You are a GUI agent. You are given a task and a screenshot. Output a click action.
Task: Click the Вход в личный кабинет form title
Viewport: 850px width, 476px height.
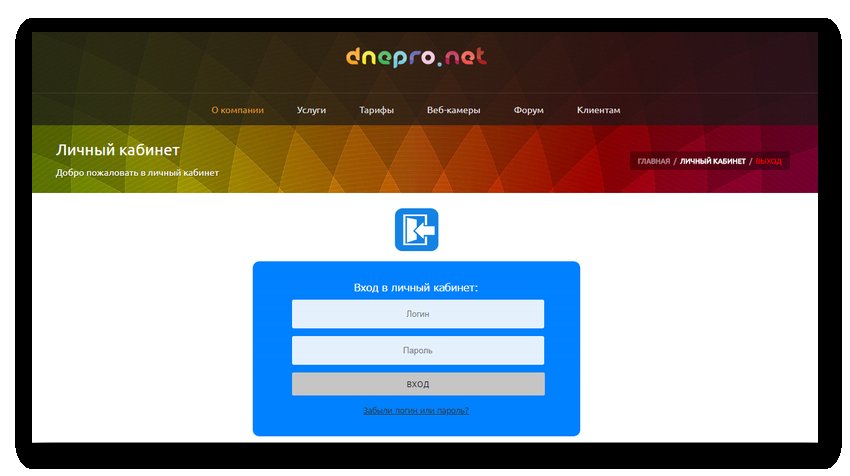pyautogui.click(x=416, y=288)
